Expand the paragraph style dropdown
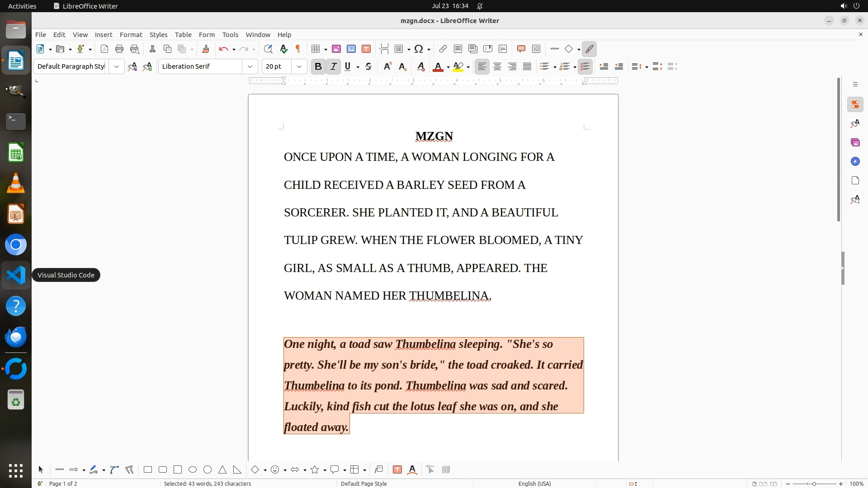The width and height of the screenshot is (868, 488). 117,66
